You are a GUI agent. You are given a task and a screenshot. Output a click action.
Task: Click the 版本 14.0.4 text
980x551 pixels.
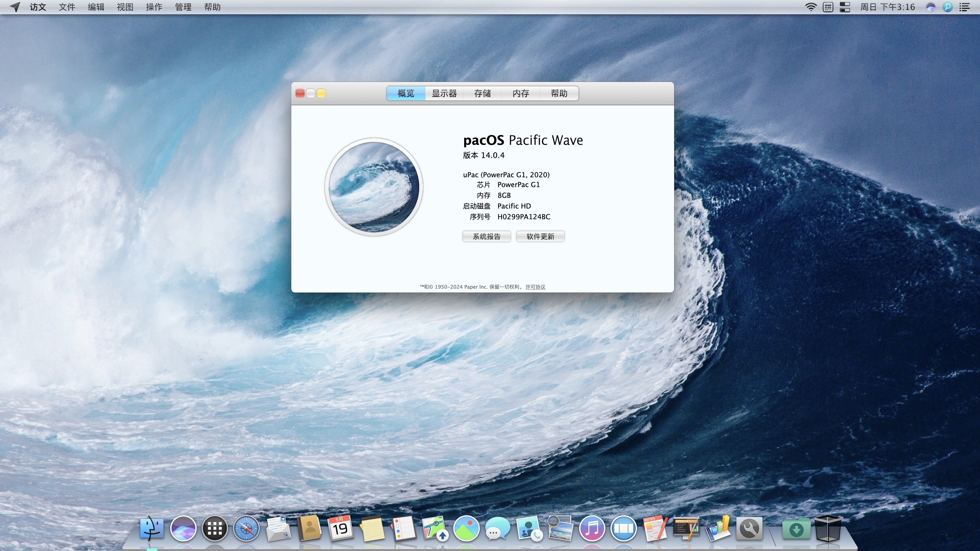coord(484,155)
